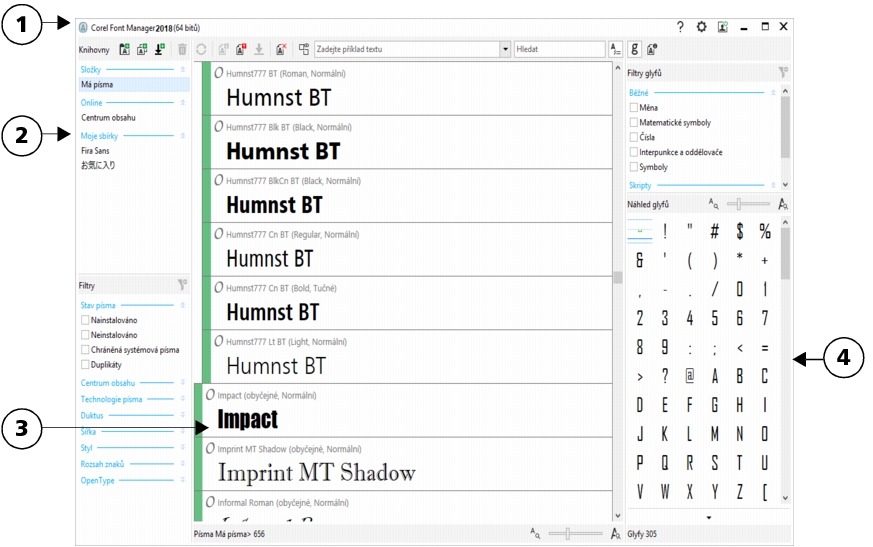Click the funnel icon in Filtry glyfů panel

click(783, 73)
